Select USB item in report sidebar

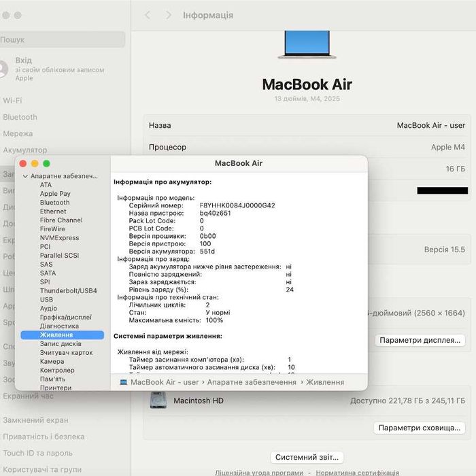(46, 299)
